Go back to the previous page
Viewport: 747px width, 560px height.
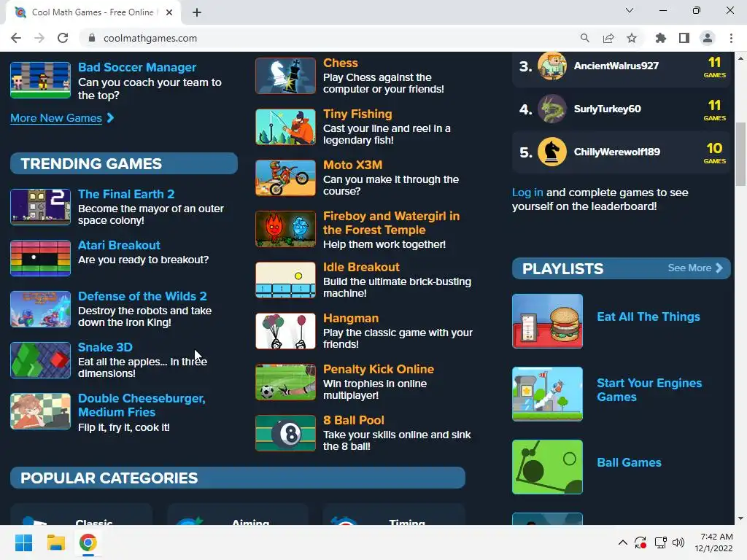16,38
